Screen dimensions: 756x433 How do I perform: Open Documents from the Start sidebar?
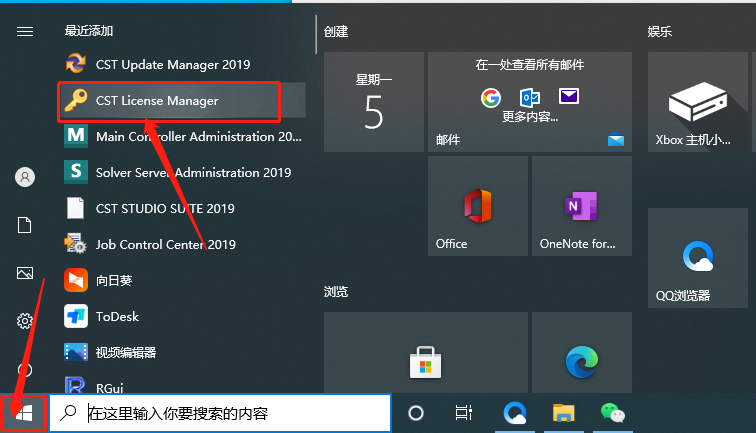coord(25,225)
